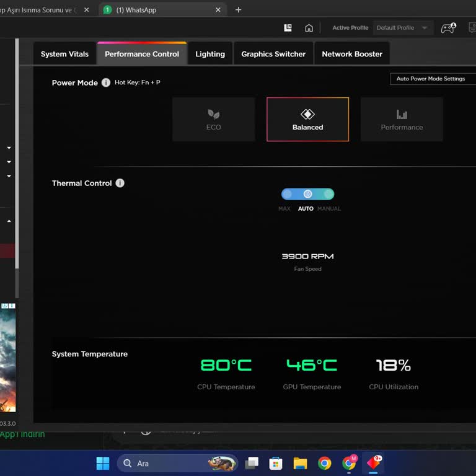Set fan control to MANUAL
The height and width of the screenshot is (476, 476).
pyautogui.click(x=328, y=194)
